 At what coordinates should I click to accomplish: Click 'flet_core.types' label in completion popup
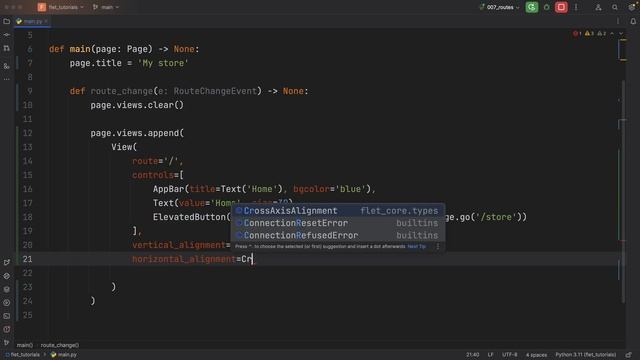pyautogui.click(x=399, y=211)
